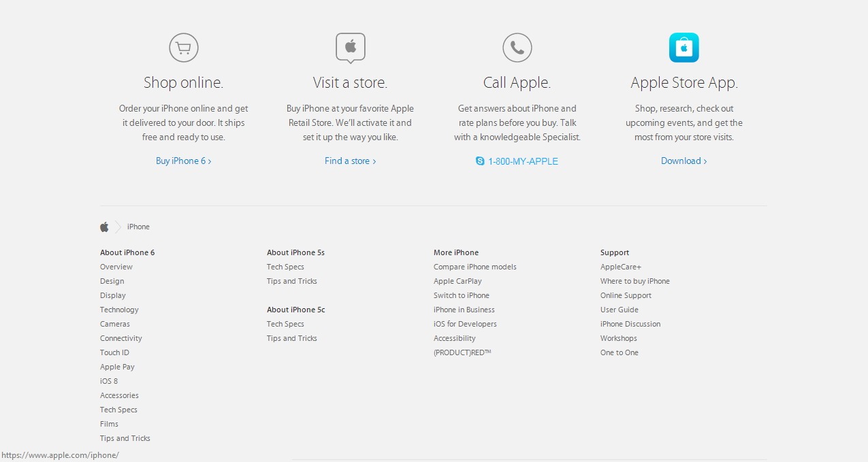
Task: View the Films link
Action: 109,424
